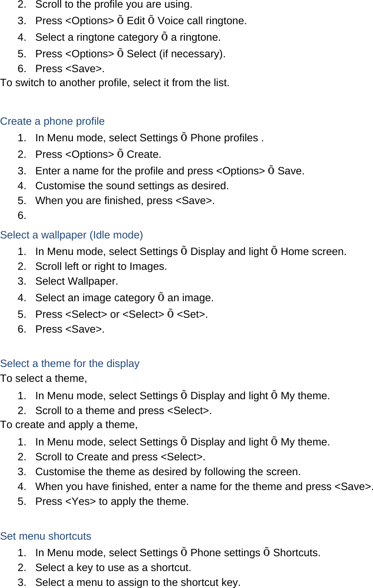
Task: Click the "Set menu shortcuts" heading
Action: (45, 536)
